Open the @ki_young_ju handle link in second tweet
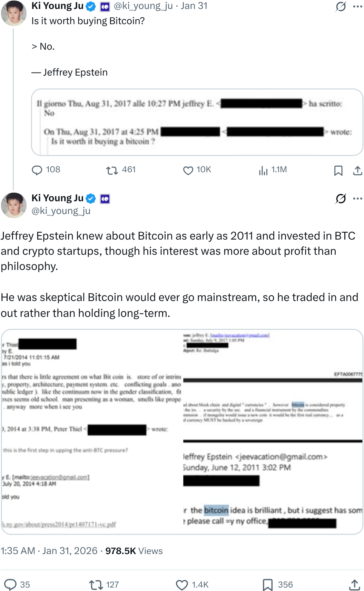Viewport: 364px width, 591px height. click(x=61, y=211)
